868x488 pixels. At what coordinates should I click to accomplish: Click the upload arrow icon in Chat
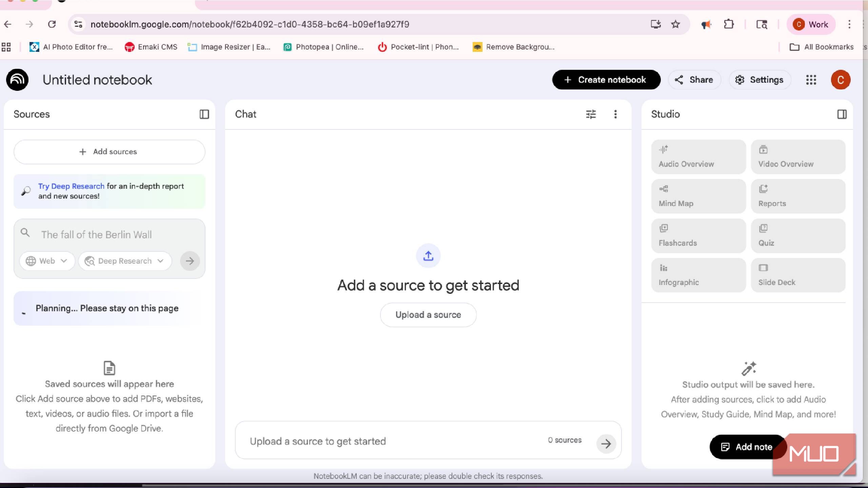[428, 256]
